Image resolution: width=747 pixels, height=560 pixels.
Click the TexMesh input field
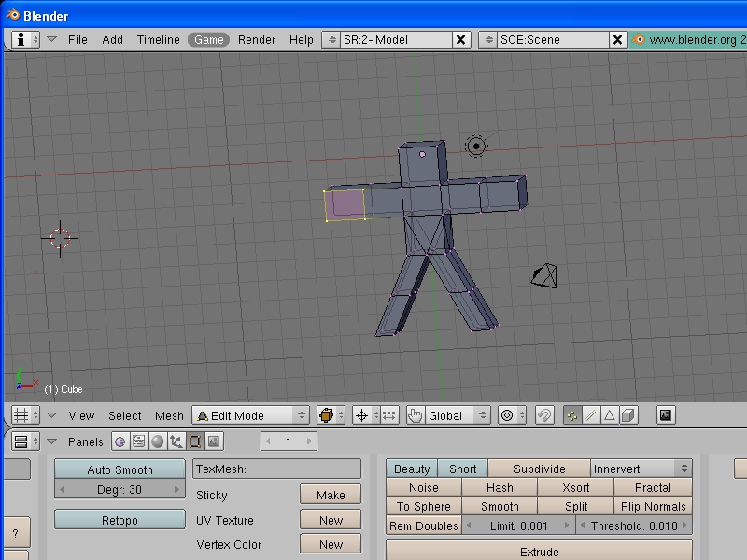coord(276,469)
